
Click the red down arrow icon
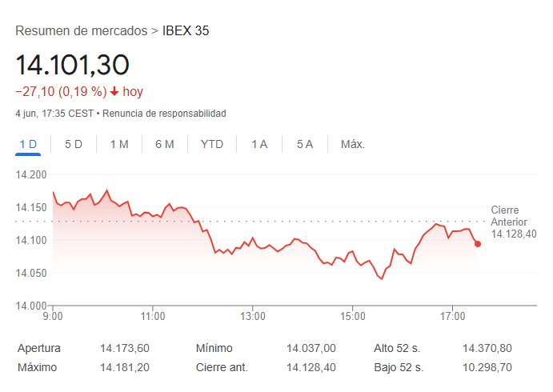(x=114, y=91)
